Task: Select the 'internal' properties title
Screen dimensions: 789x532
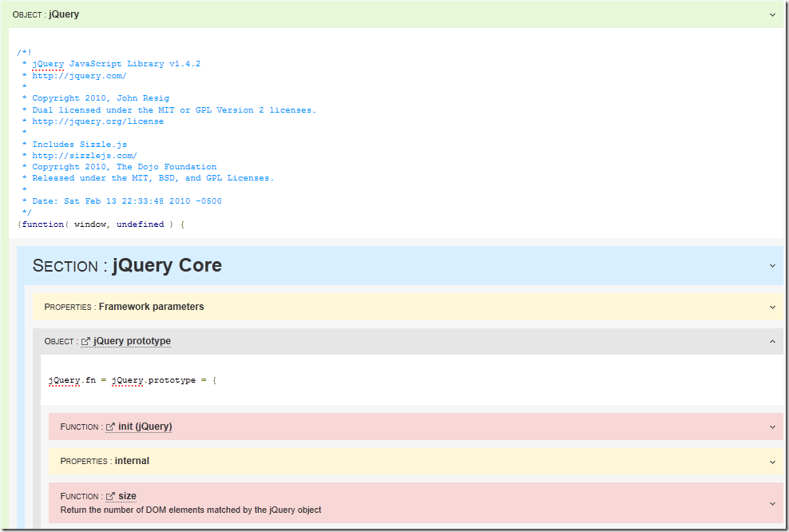Action: (x=132, y=461)
